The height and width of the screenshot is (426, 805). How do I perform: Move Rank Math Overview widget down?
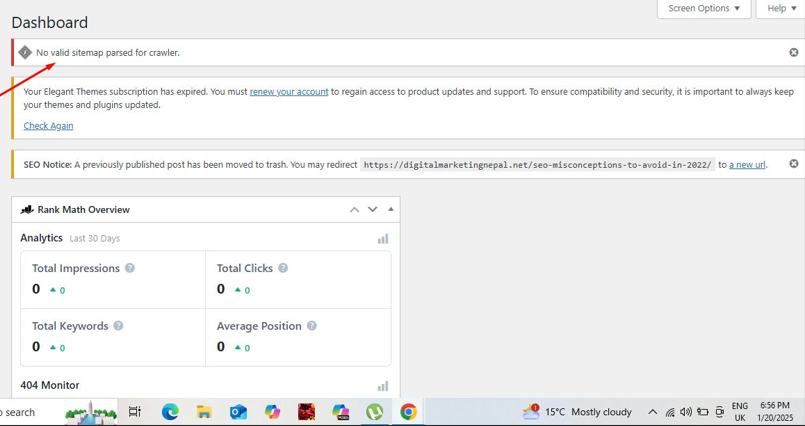coord(372,210)
